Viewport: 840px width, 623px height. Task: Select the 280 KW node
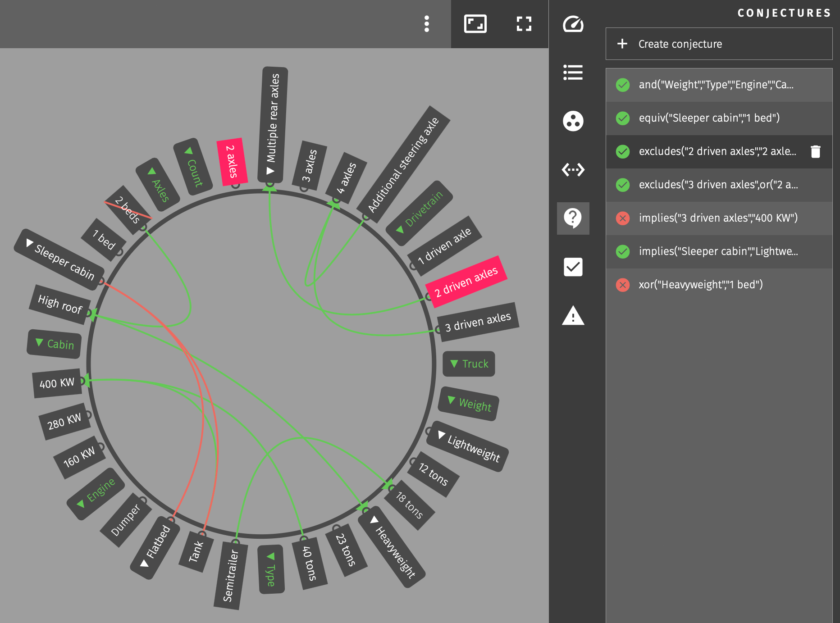[x=64, y=421]
